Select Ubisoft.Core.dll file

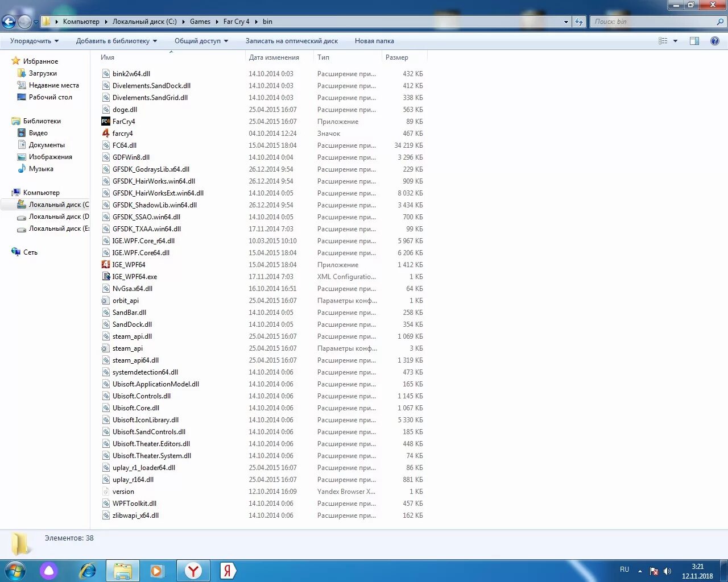(x=136, y=408)
